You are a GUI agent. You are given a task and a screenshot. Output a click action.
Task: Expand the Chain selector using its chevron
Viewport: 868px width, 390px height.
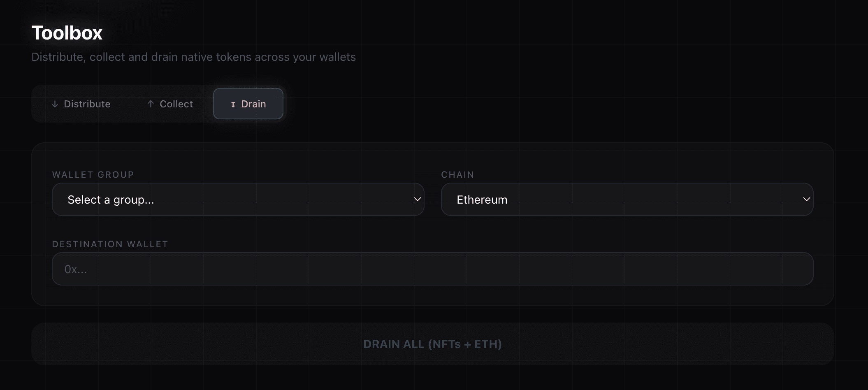806,200
